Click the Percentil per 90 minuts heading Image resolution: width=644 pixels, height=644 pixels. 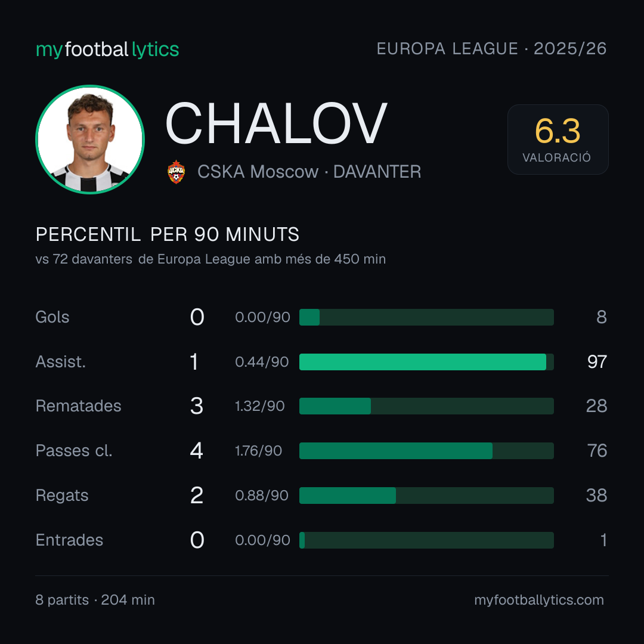(167, 234)
